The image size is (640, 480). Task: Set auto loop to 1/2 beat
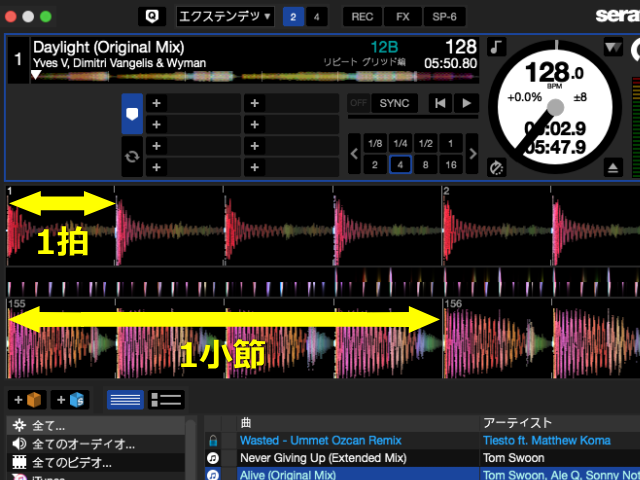[x=426, y=143]
